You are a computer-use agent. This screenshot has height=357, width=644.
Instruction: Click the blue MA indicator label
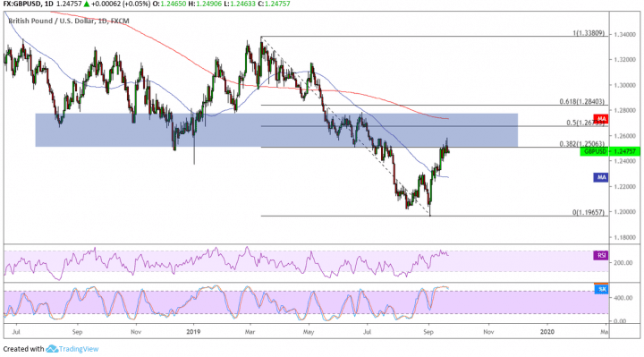click(x=601, y=177)
